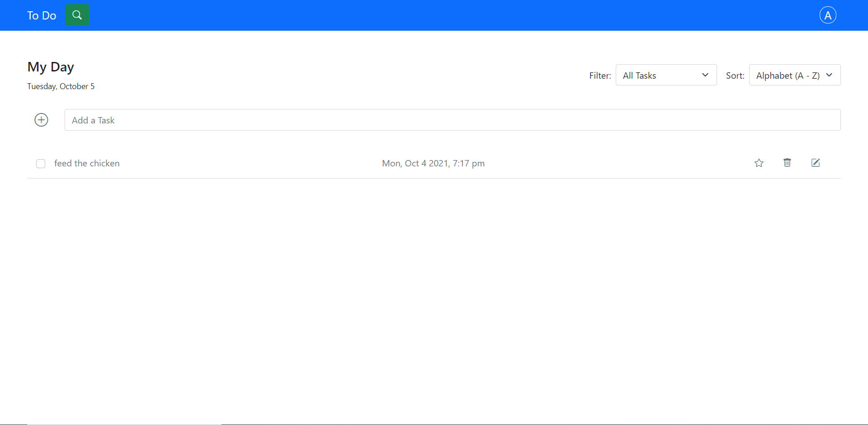Screen dimensions: 868x425
Task: Open the profile avatar "A" menu
Action: coord(828,15)
